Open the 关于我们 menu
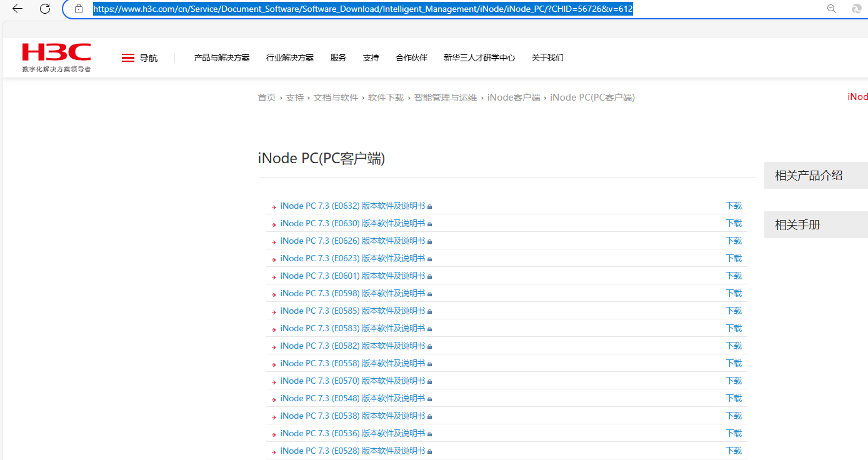 [547, 57]
